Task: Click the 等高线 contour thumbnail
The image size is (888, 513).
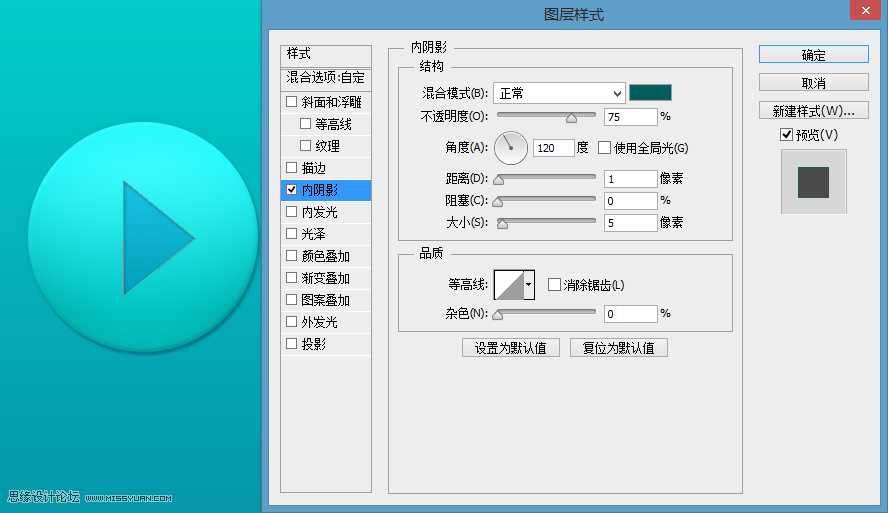Action: 509,285
